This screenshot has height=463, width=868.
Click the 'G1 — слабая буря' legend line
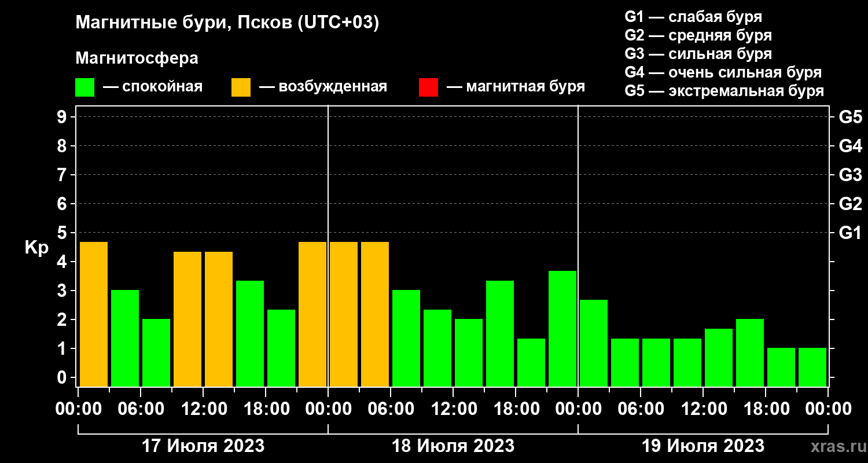pyautogui.click(x=693, y=16)
